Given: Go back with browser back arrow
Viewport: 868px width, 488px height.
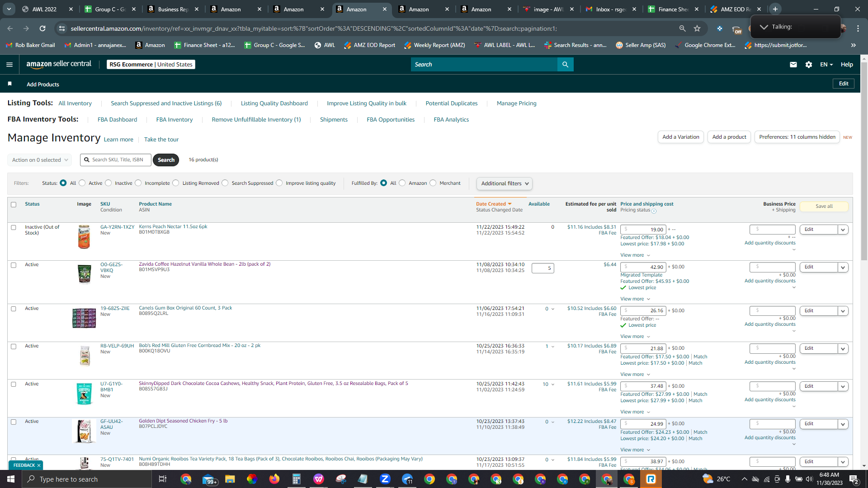Looking at the screenshot, I should point(10,28).
